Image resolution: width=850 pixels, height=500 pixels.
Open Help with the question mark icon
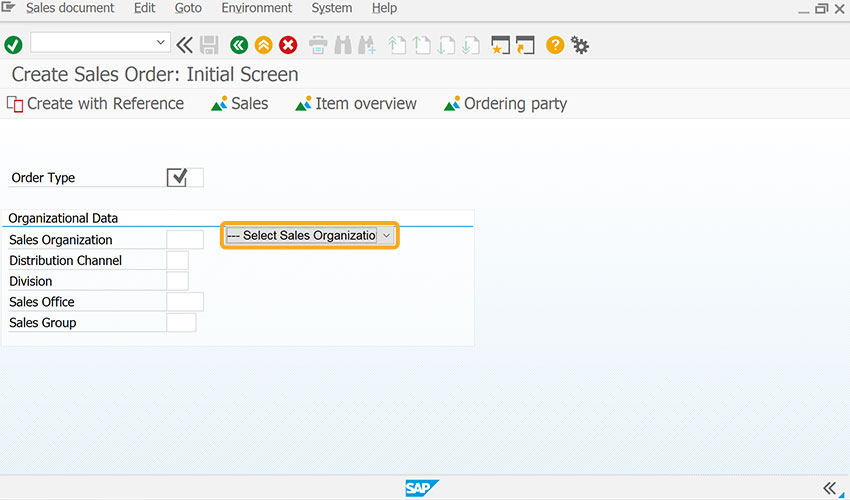point(555,44)
